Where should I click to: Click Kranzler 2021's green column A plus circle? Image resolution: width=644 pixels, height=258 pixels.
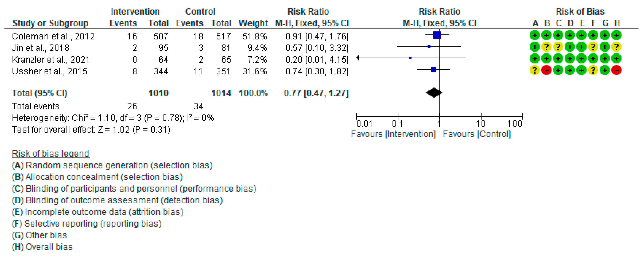coord(534,59)
